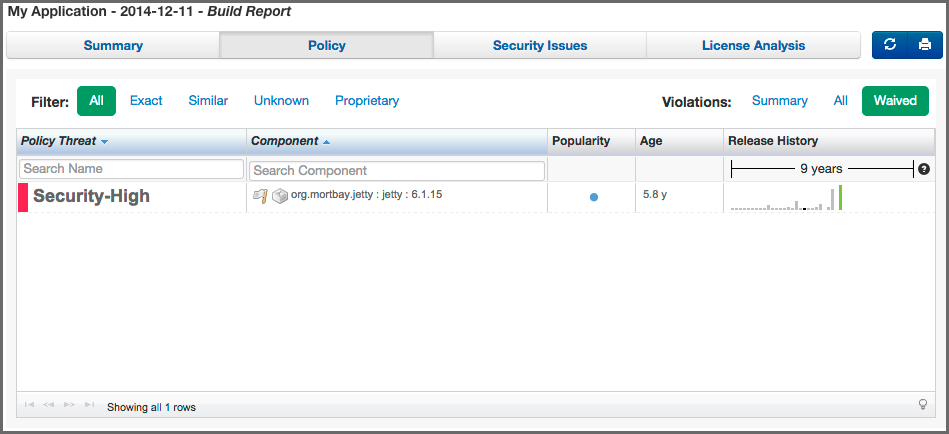Click the popularity dot for jetty

[594, 197]
